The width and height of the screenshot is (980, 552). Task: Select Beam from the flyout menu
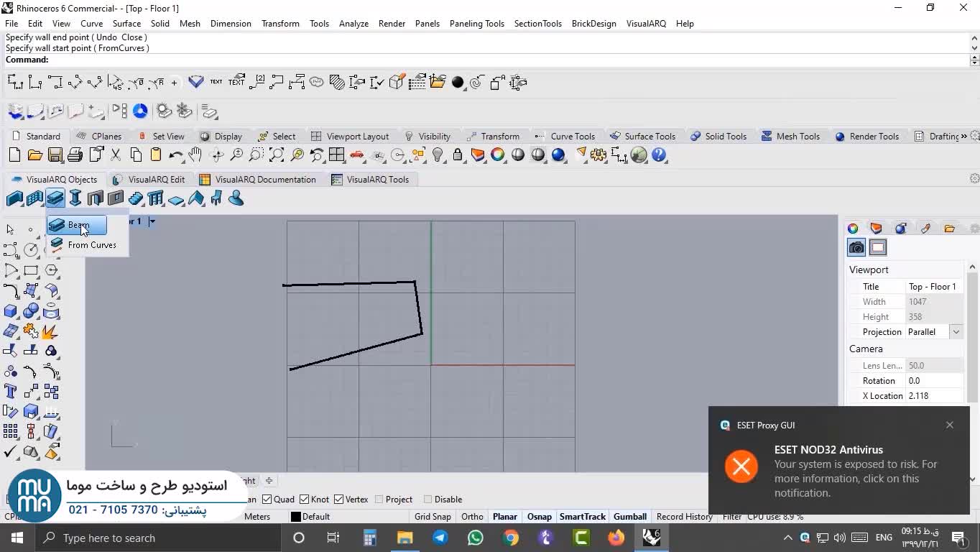click(78, 225)
